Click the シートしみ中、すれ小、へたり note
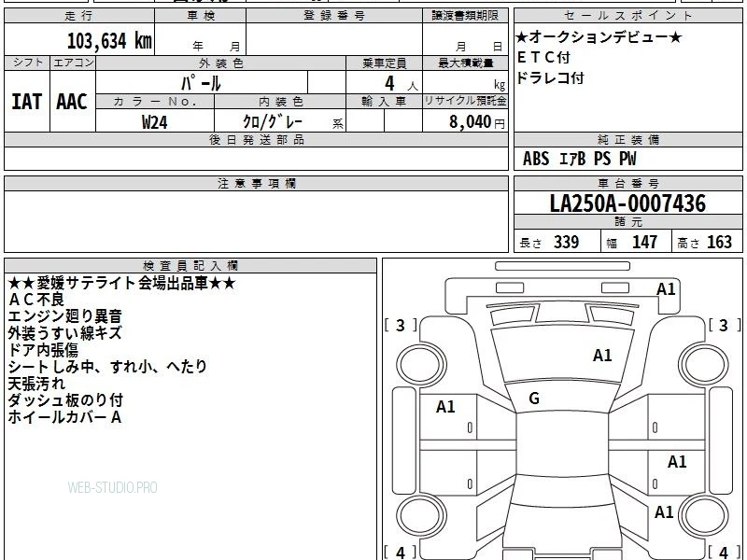Screen dimensions: 747x560 point(107,367)
